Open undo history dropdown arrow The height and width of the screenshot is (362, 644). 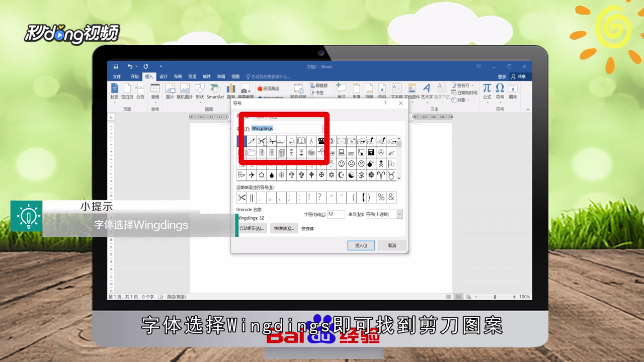tap(136, 66)
